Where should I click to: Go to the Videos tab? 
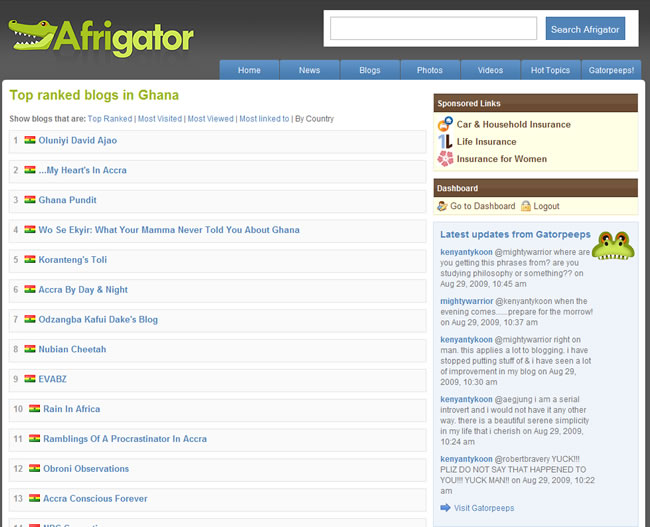490,70
